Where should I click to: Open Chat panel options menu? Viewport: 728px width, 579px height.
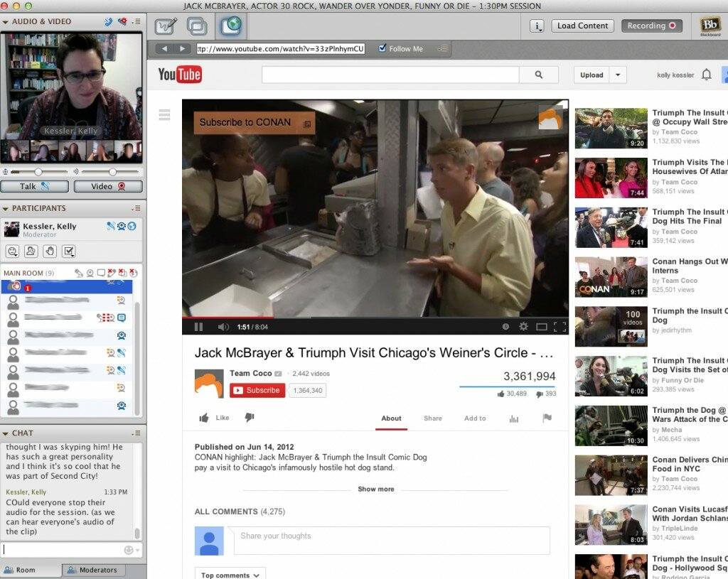coord(136,433)
